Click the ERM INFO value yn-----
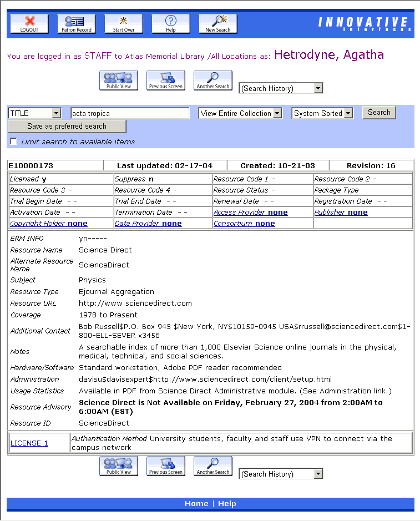 [x=93, y=238]
